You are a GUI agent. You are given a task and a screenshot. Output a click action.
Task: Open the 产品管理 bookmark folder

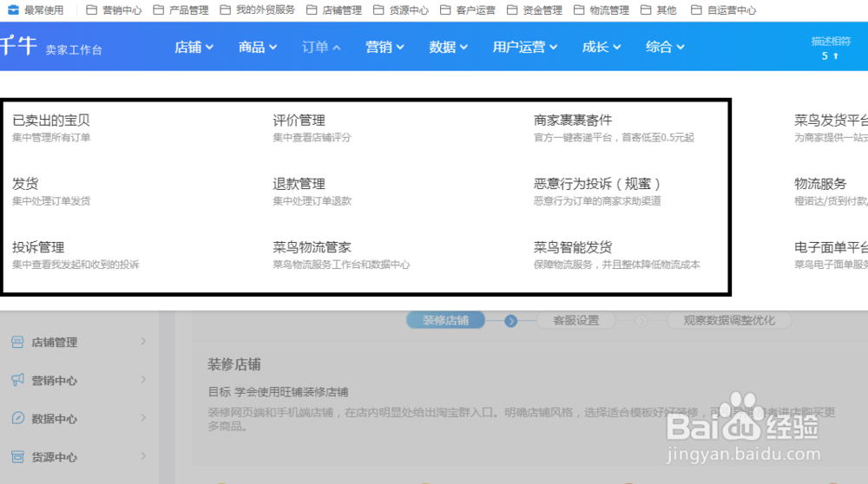click(181, 10)
